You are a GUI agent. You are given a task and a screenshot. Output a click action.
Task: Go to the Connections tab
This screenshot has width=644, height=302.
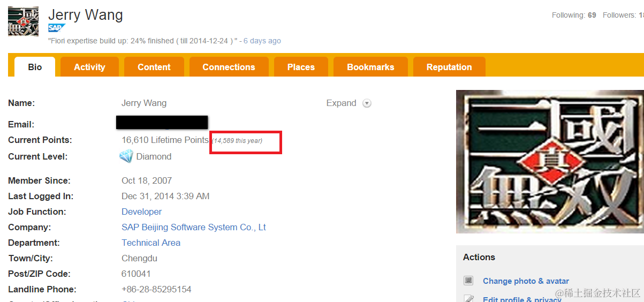(229, 67)
